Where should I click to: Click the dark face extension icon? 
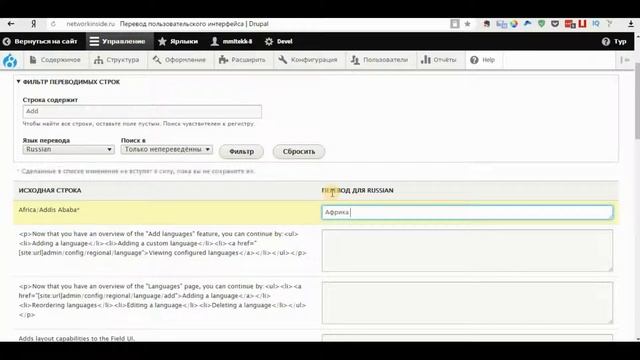click(x=487, y=24)
